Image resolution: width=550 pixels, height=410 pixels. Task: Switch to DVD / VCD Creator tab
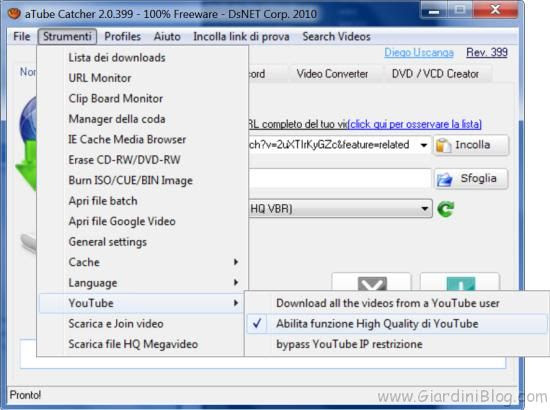click(435, 74)
